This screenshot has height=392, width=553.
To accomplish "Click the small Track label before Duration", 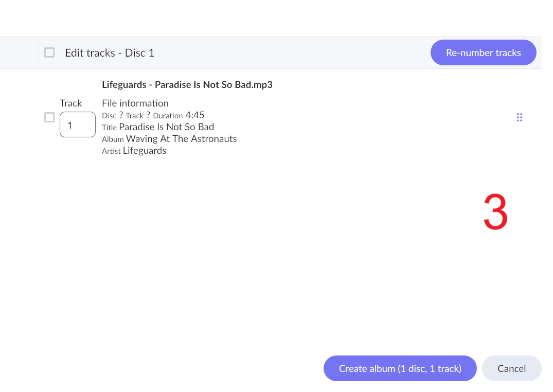I will click(135, 116).
